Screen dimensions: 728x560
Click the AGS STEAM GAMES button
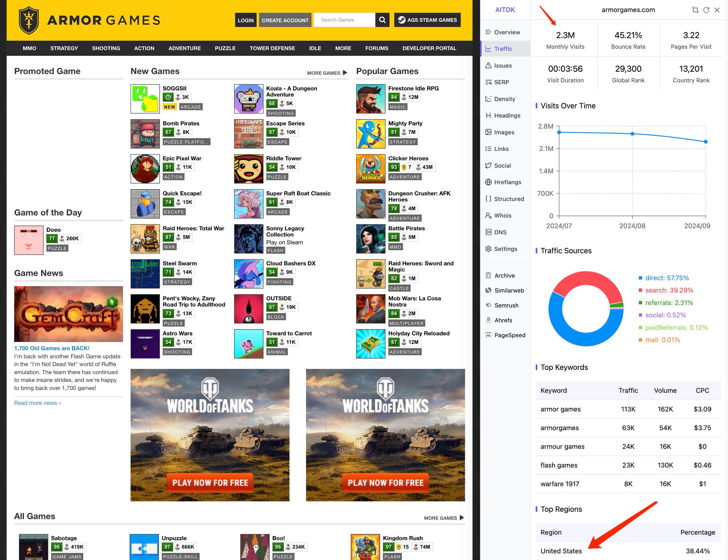pyautogui.click(x=427, y=20)
